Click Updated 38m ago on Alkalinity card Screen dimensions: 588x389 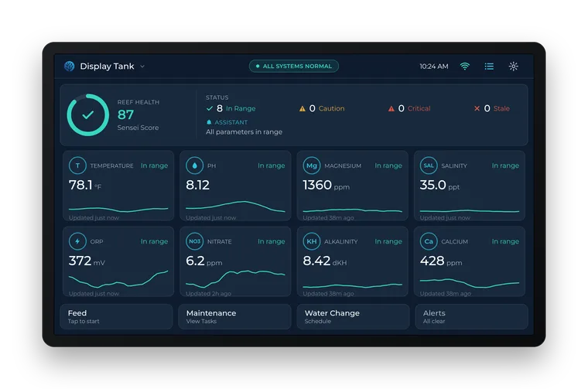(329, 293)
